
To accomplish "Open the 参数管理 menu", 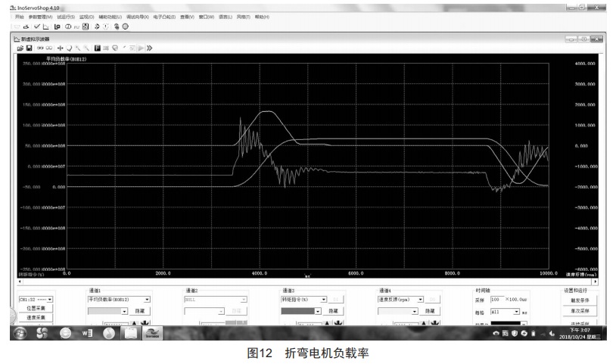I will (x=40, y=16).
